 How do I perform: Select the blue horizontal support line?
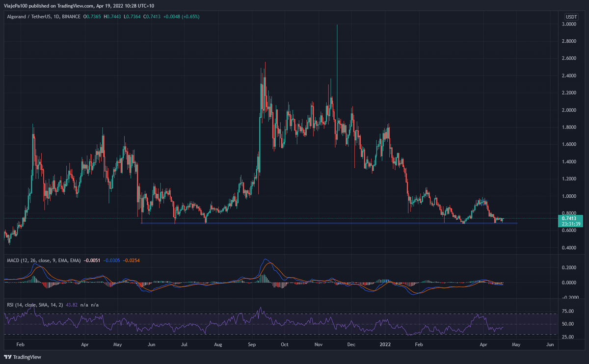329,223
